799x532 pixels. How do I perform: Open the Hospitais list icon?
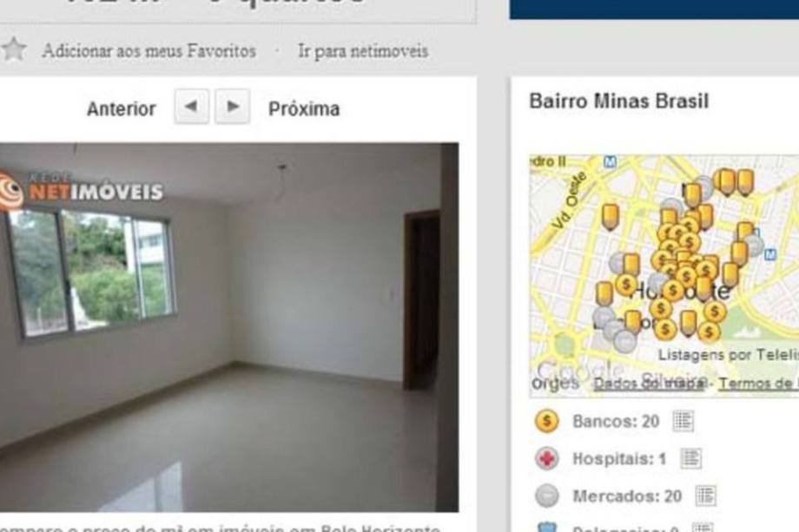coord(690,458)
